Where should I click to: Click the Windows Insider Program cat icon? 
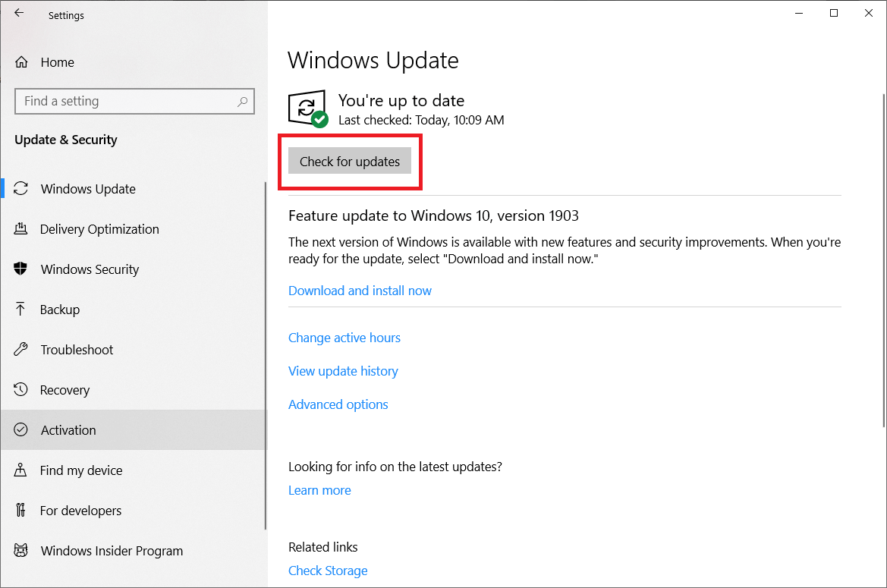[x=21, y=550]
